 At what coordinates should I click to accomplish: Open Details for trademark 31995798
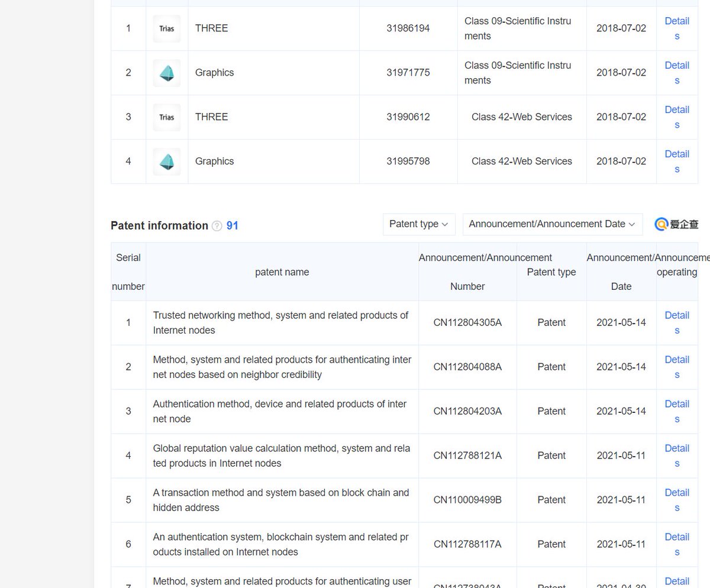pyautogui.click(x=677, y=161)
